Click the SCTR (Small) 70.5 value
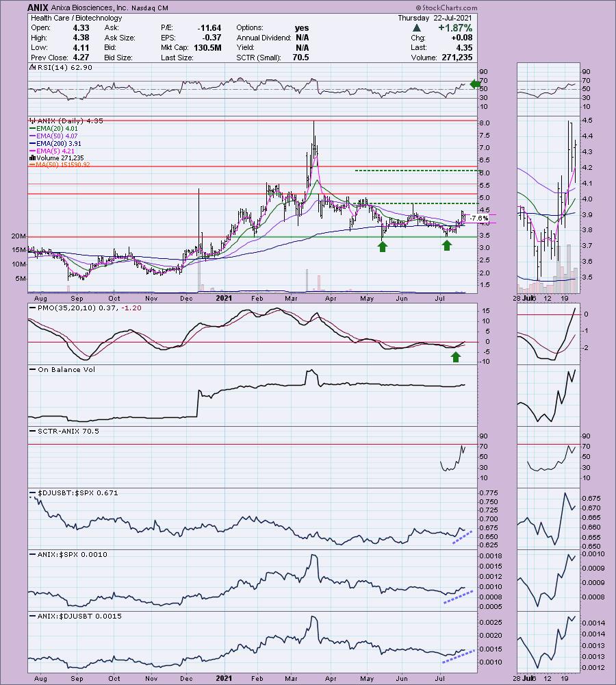The height and width of the screenshot is (685, 616). coord(300,58)
